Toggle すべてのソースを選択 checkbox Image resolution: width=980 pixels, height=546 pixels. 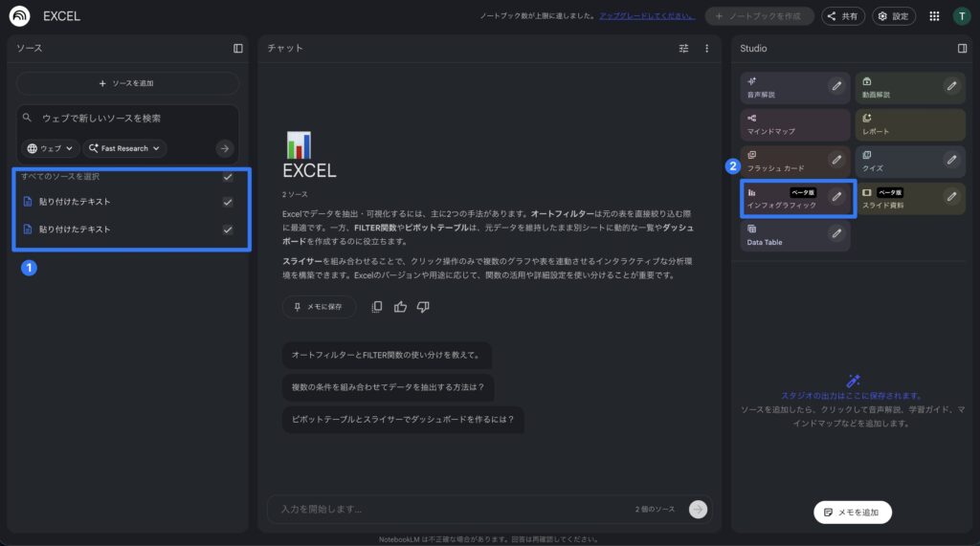[x=228, y=177]
